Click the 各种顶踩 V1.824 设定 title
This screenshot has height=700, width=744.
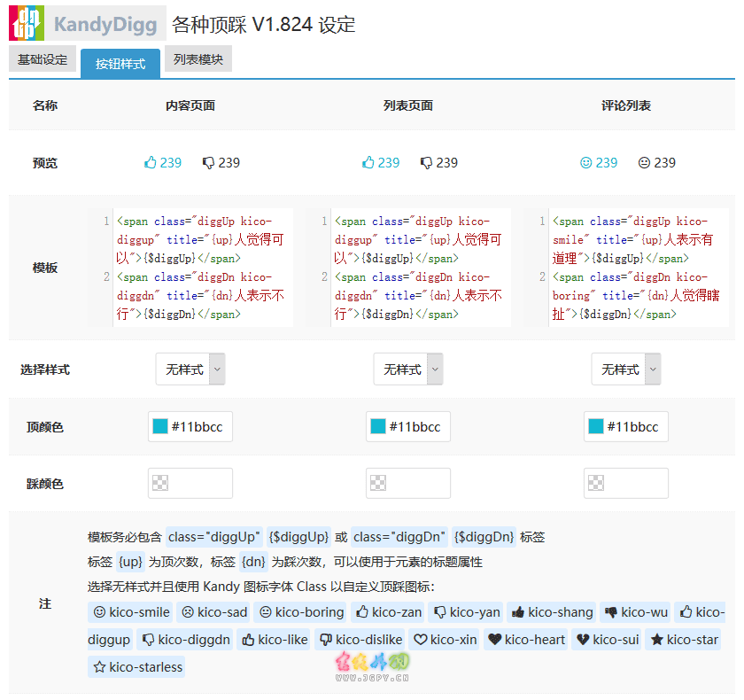pyautogui.click(x=264, y=24)
